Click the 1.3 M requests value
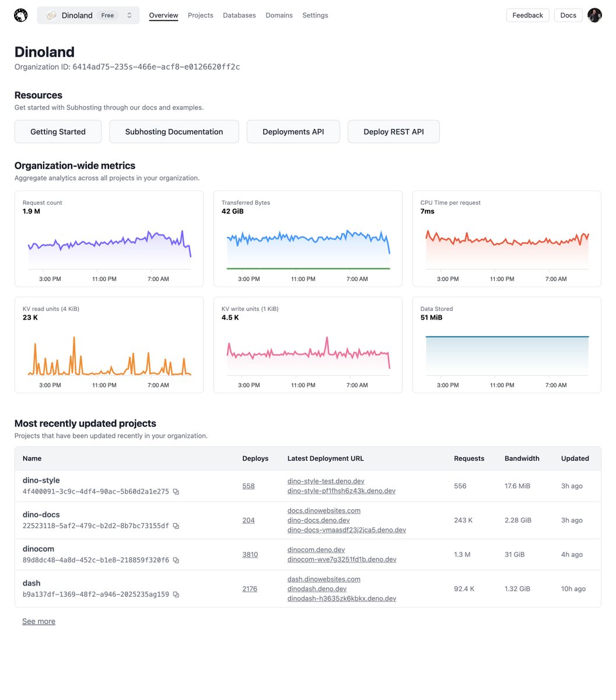 coord(462,555)
